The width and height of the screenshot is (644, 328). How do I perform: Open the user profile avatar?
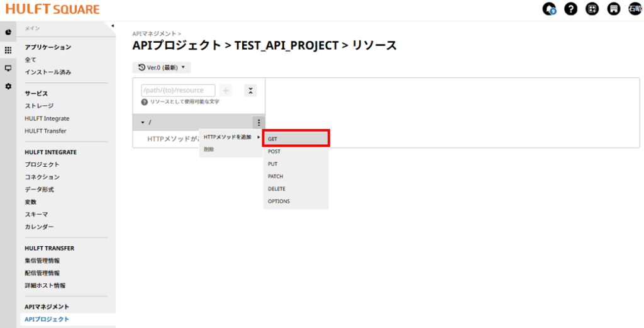635,9
